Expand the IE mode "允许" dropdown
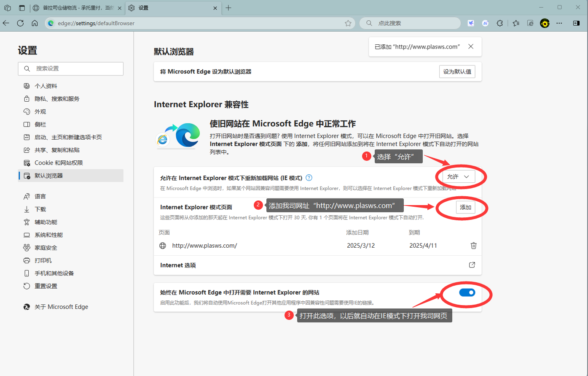Image resolution: width=588 pixels, height=376 pixels. [459, 177]
